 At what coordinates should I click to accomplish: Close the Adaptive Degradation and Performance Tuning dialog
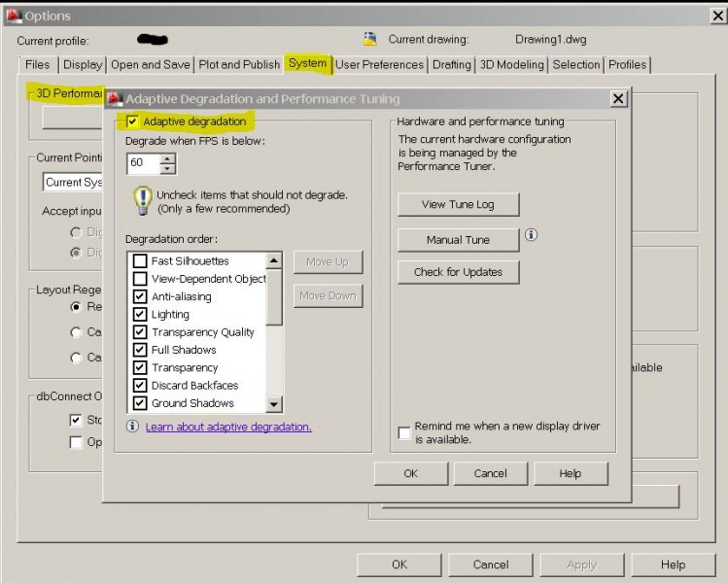618,98
